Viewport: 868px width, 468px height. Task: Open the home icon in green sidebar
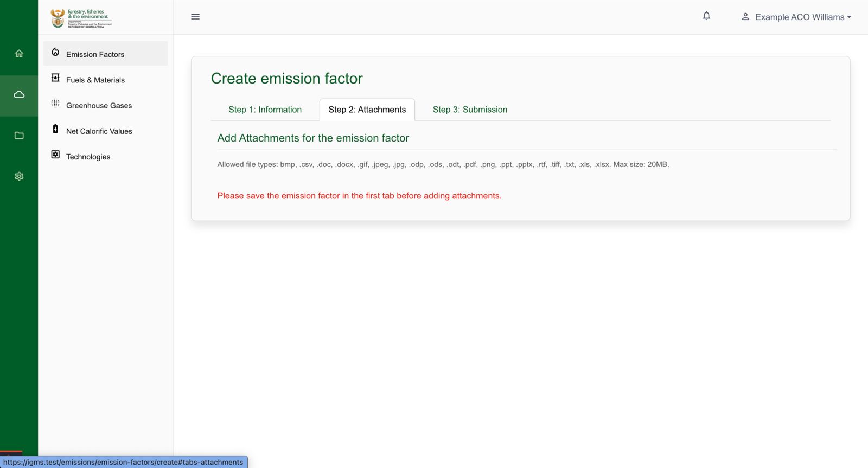pyautogui.click(x=19, y=54)
